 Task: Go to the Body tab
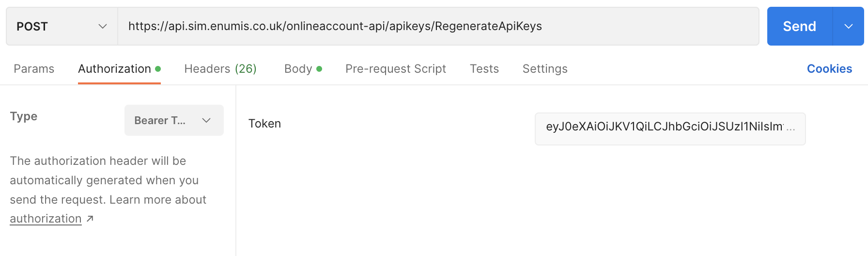click(x=298, y=69)
